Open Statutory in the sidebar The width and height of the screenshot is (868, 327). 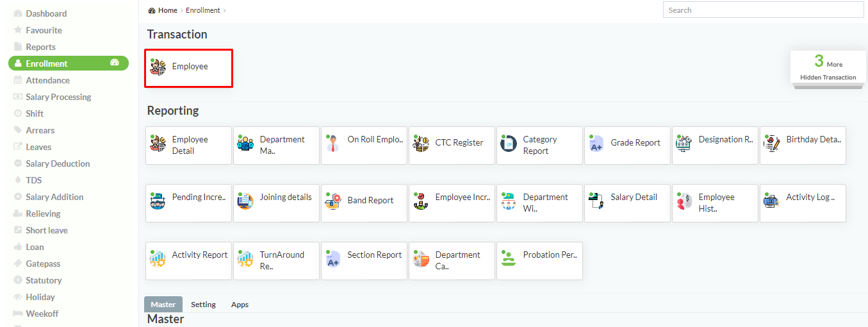pyautogui.click(x=44, y=280)
